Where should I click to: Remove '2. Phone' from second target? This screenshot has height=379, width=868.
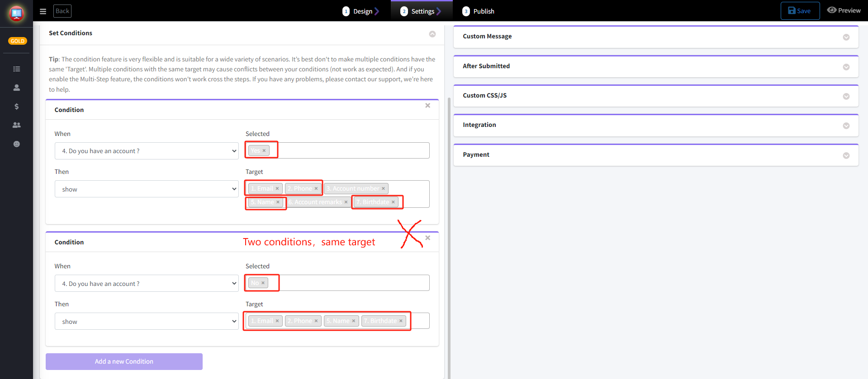tap(316, 321)
